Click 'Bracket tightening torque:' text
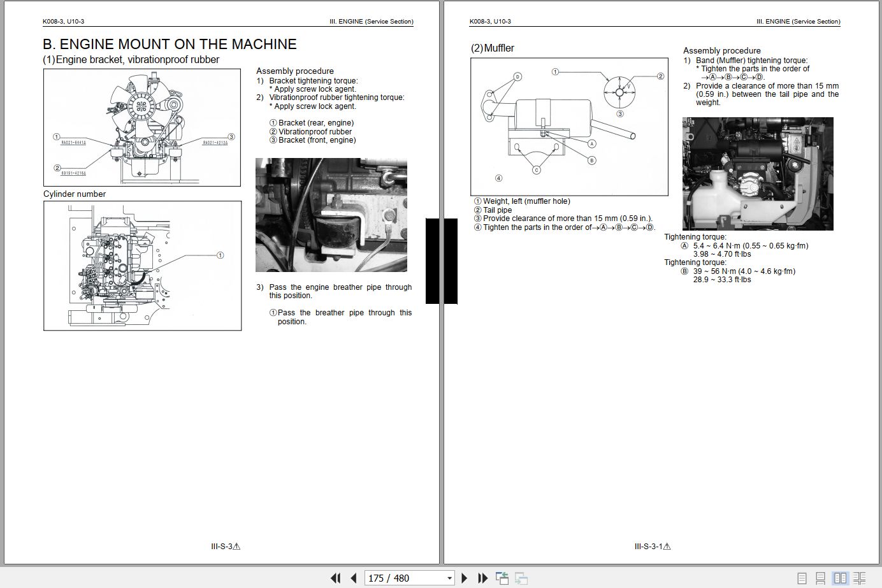The height and width of the screenshot is (588, 882). coord(314,81)
